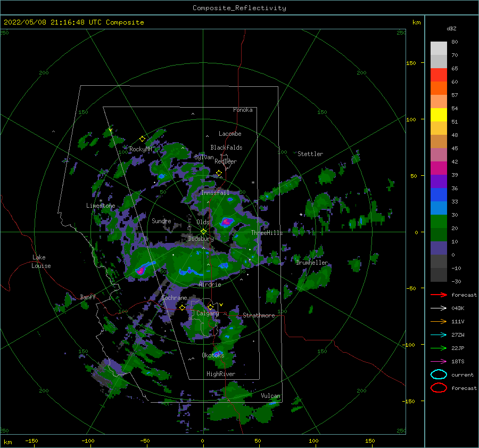Click the red forecast arrow legend icon
479x448 pixels.
(439, 295)
